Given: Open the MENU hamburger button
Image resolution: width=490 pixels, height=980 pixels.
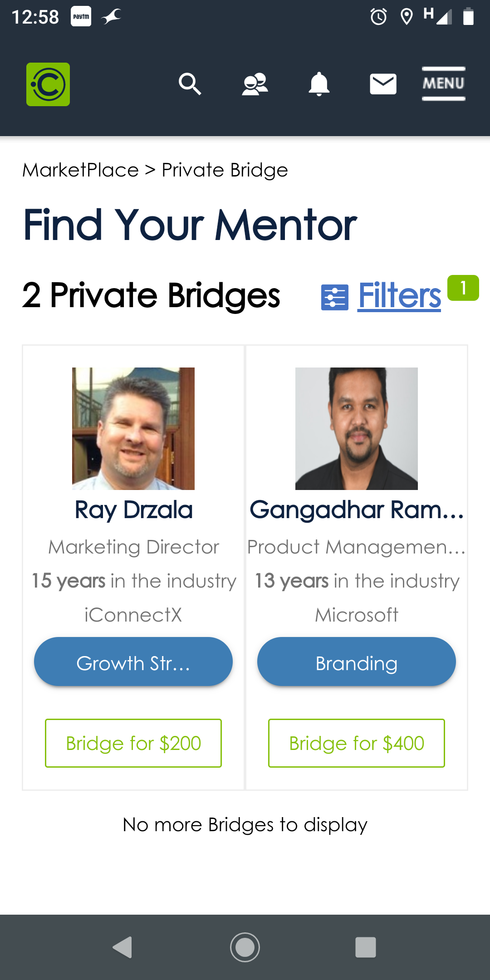Looking at the screenshot, I should 443,83.
